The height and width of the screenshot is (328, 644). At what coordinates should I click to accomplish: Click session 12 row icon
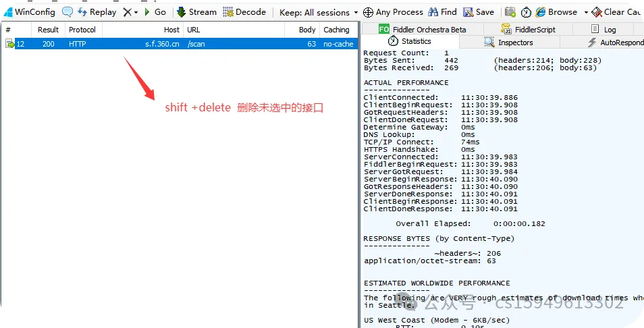[x=10, y=43]
